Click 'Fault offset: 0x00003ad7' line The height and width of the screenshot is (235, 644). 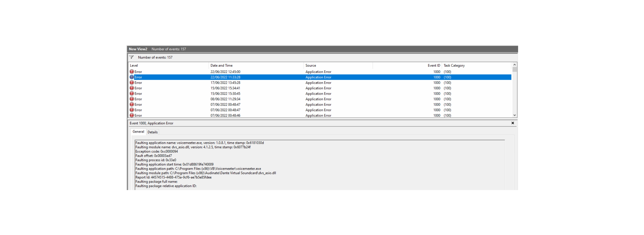(x=154, y=156)
